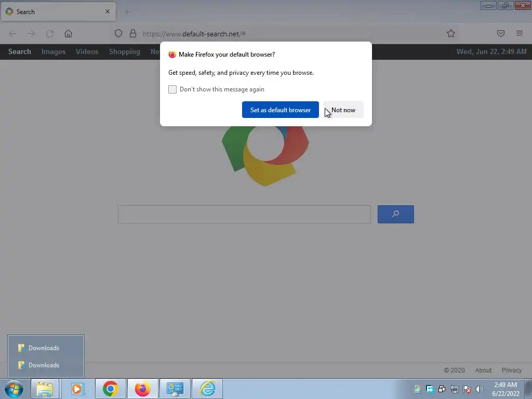Open the Search page nav item

coord(20,51)
